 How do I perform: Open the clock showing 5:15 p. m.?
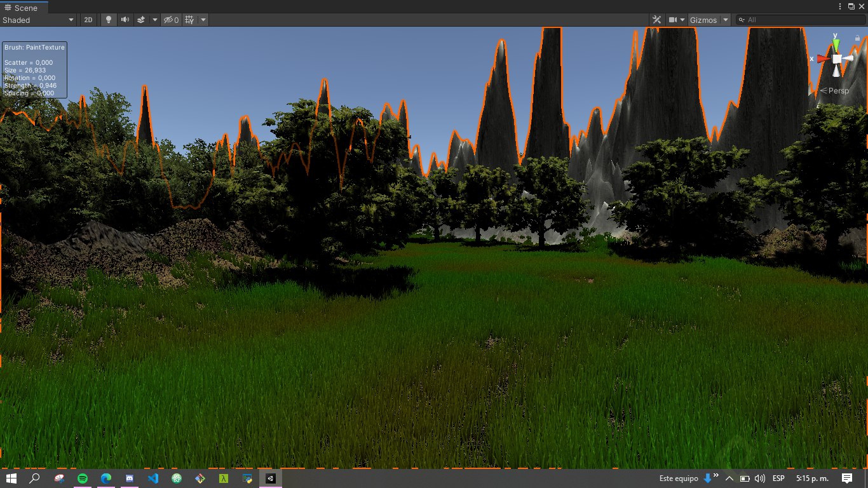click(x=812, y=478)
